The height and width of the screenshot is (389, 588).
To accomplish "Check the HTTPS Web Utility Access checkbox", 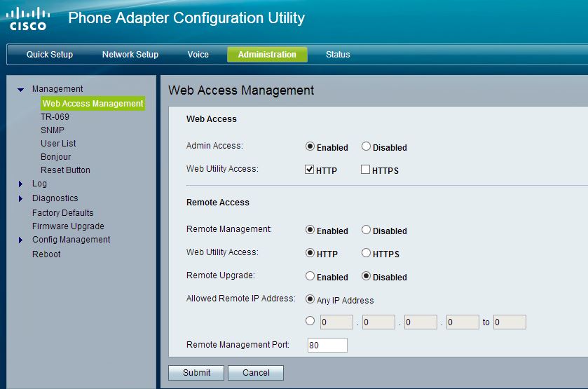I will pos(365,170).
